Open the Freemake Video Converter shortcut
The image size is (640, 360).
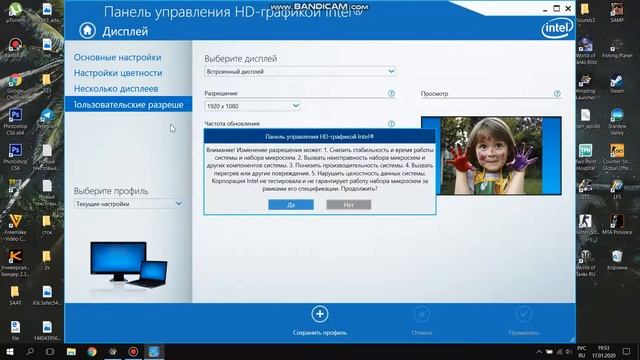coord(15,227)
